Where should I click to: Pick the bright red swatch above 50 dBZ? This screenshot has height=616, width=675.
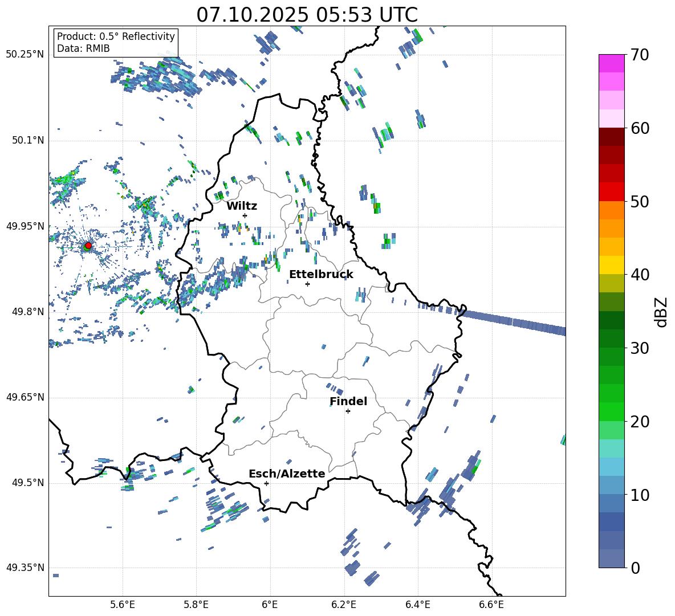[612, 192]
